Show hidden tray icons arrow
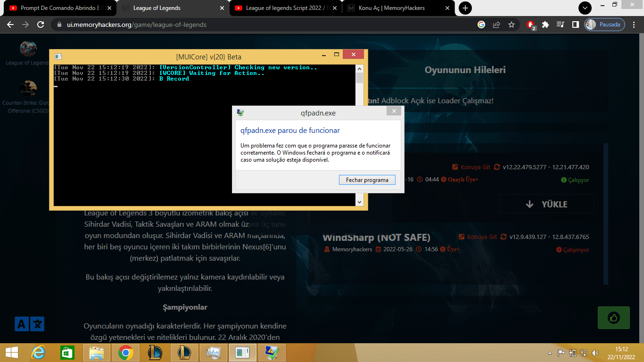Image resolution: width=644 pixels, height=362 pixels. click(x=550, y=353)
